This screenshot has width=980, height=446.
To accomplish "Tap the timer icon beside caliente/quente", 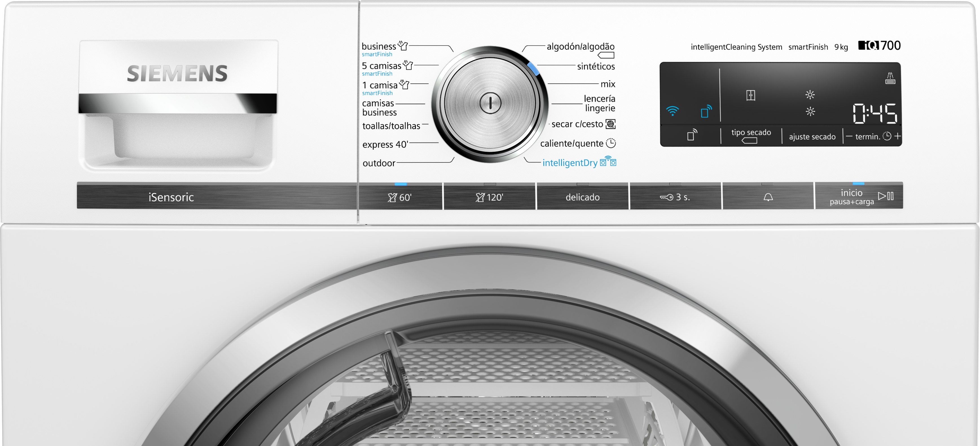I will (x=611, y=143).
